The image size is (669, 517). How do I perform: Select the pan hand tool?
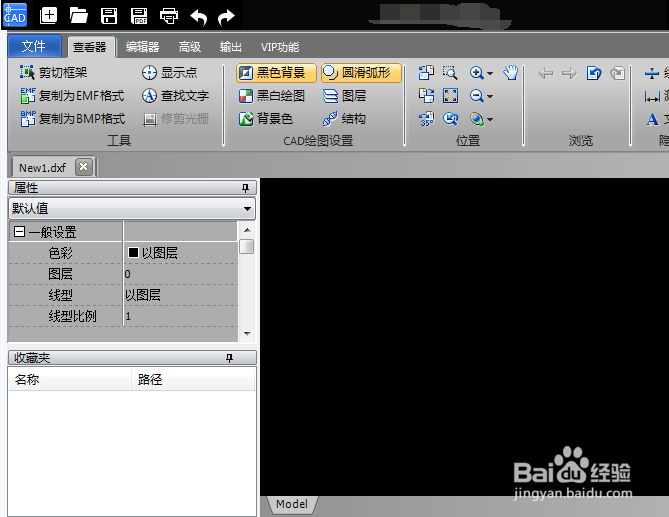click(x=510, y=73)
